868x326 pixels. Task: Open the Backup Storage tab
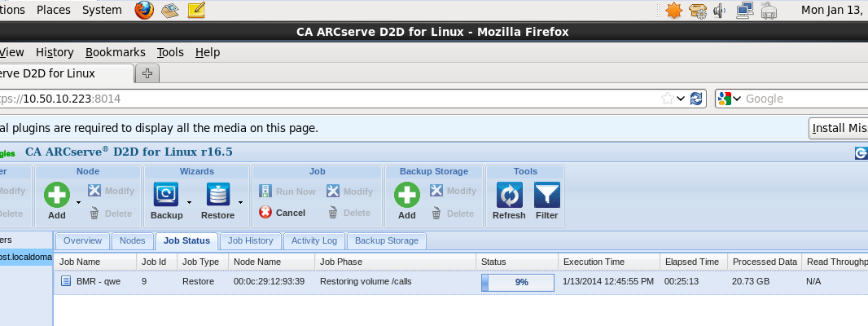387,240
